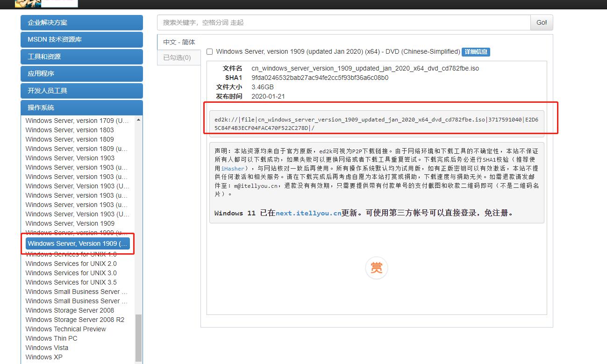The width and height of the screenshot is (607, 364).
Task: Check the Windows Server version 1909 DVD checkbox
Action: click(x=209, y=52)
